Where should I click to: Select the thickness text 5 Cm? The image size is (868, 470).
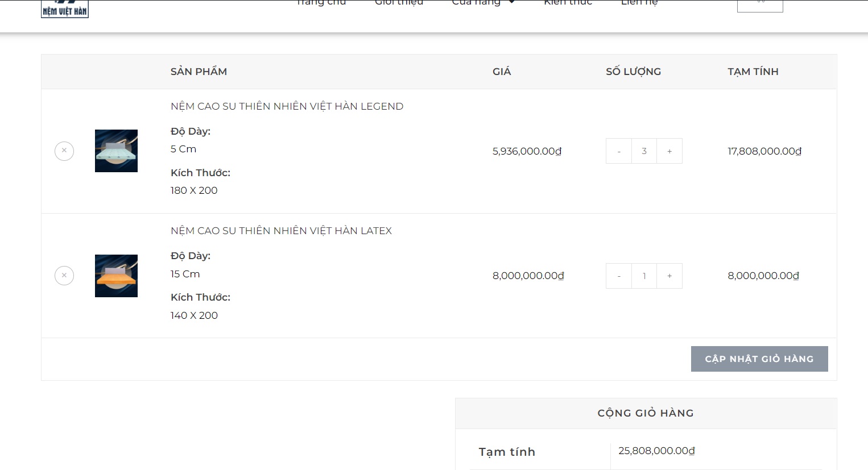(183, 149)
